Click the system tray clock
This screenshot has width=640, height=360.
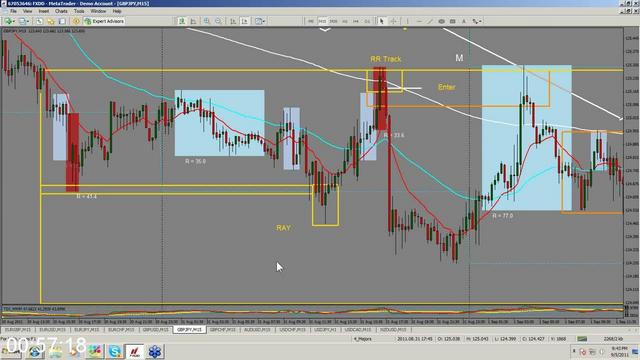[x=620, y=352]
